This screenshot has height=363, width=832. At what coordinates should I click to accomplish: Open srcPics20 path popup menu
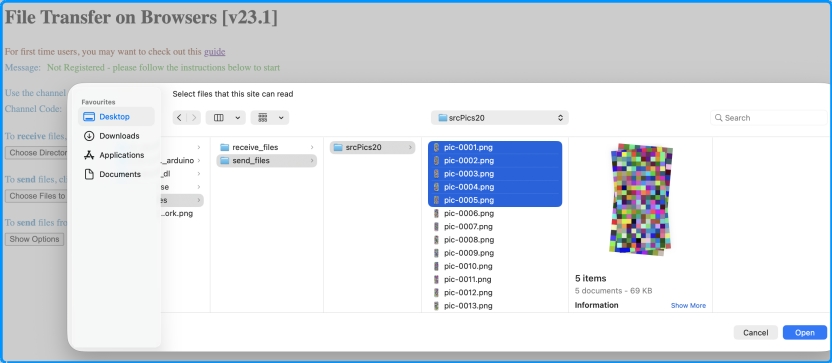[x=500, y=118]
